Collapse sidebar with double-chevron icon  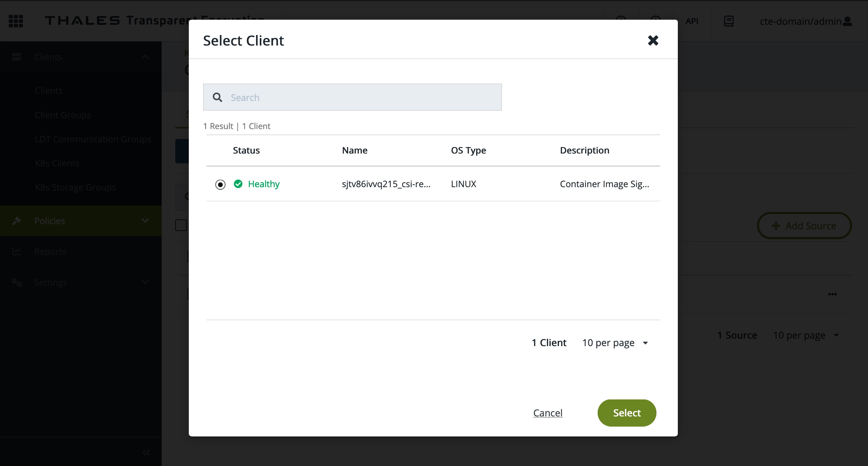146,452
